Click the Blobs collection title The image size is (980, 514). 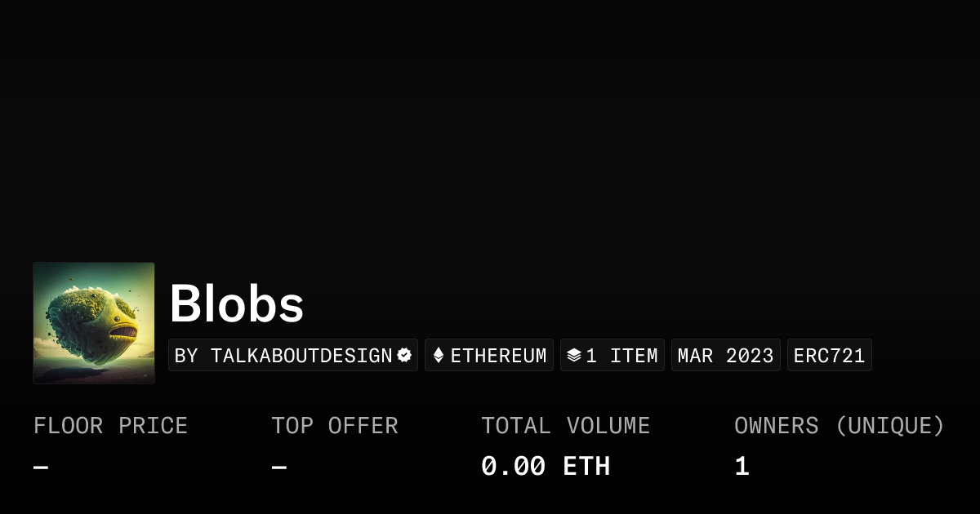coord(237,304)
